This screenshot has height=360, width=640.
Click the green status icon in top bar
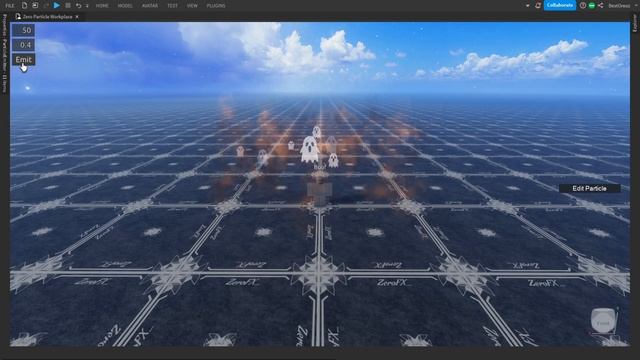pyautogui.click(x=592, y=5)
